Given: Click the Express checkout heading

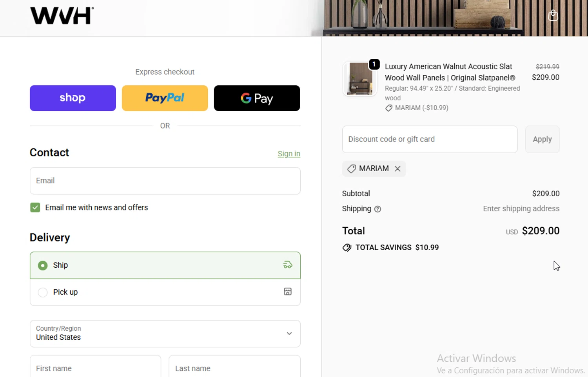Looking at the screenshot, I should 165,72.
